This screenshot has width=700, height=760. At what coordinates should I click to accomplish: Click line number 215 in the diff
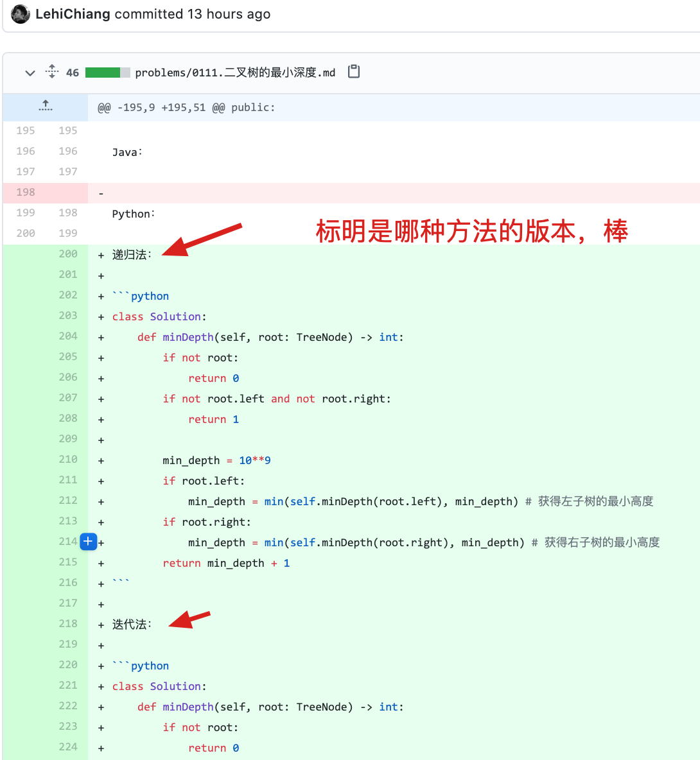(68, 562)
